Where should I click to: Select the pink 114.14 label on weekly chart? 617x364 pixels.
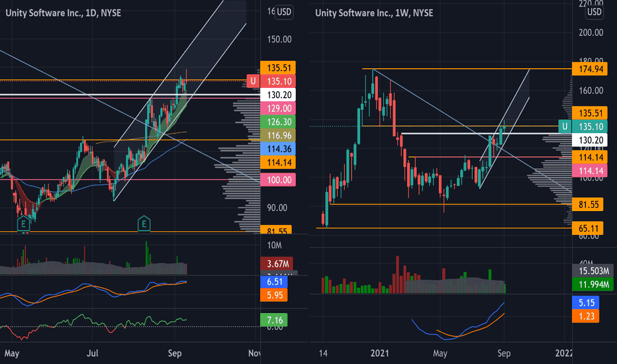click(590, 171)
